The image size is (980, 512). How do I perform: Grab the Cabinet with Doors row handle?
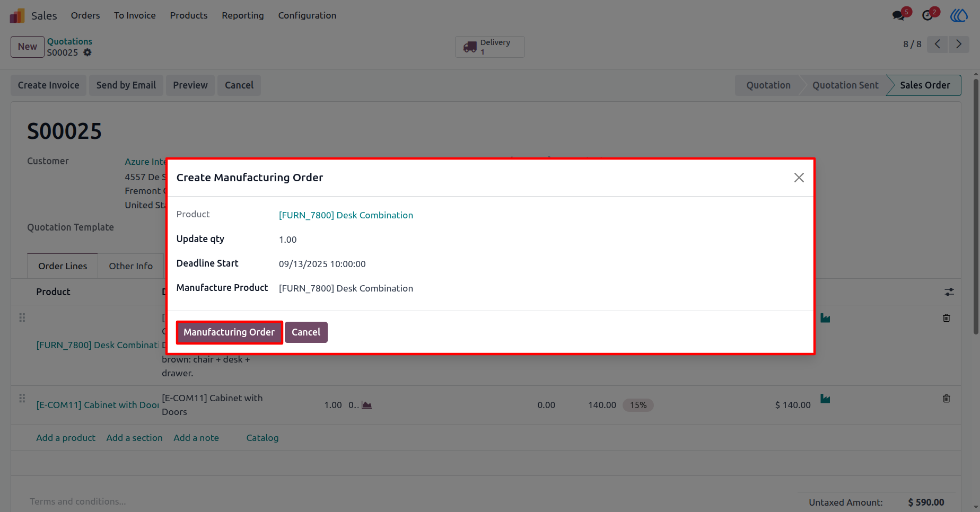tap(22, 398)
